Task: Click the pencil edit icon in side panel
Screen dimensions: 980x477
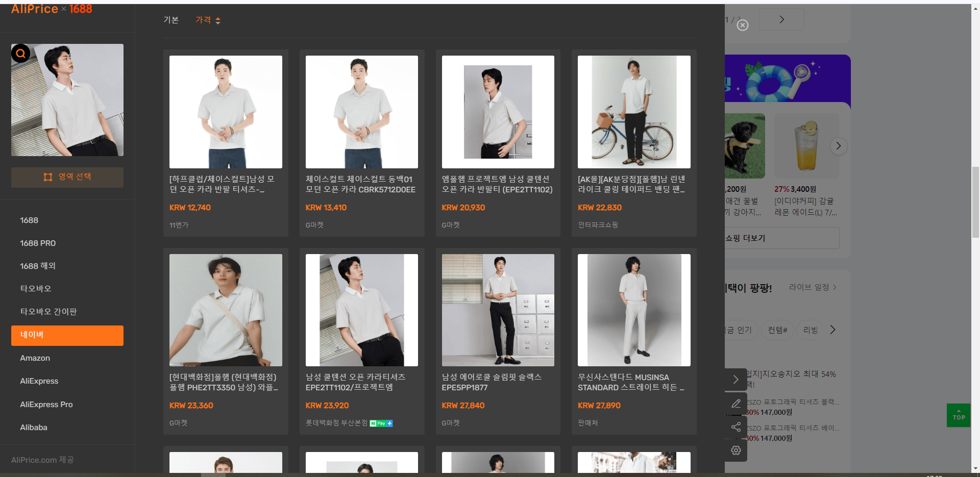Action: tap(736, 404)
